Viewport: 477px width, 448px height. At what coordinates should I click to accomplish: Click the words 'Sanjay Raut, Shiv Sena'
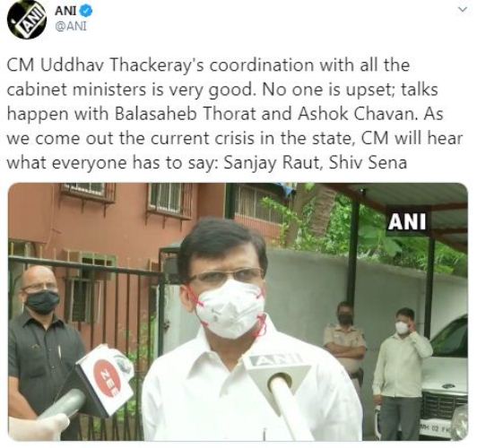point(316,162)
